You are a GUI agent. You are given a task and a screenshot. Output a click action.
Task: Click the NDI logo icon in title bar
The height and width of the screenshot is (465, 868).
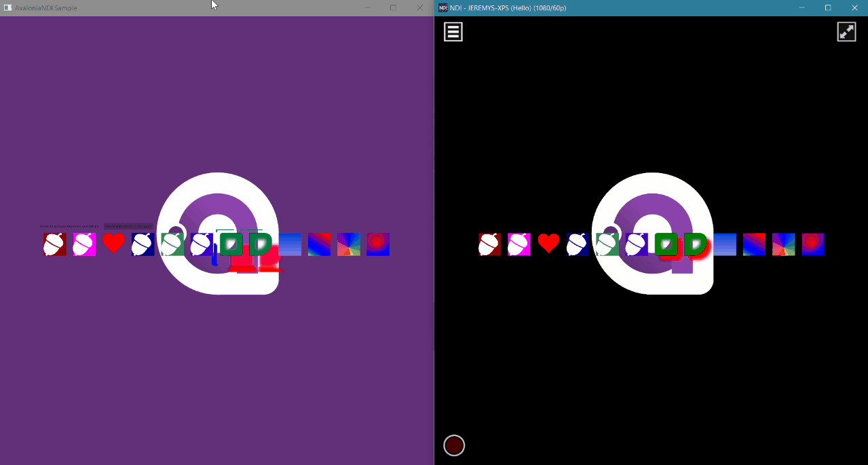pos(442,7)
